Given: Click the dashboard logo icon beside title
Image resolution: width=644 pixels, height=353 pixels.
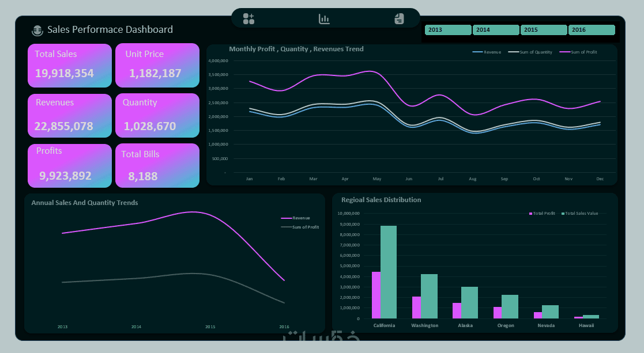Looking at the screenshot, I should click(37, 31).
